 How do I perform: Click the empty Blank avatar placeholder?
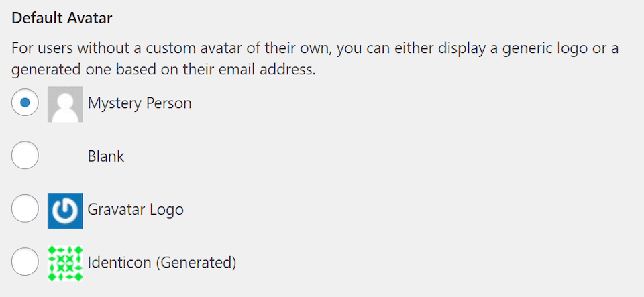tap(65, 157)
